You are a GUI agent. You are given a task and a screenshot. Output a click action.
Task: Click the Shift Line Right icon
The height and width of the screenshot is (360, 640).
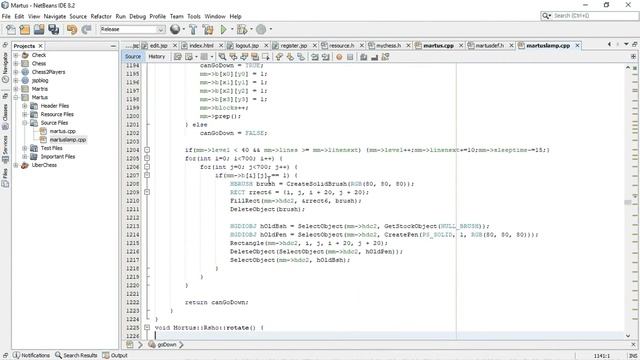(x=325, y=57)
